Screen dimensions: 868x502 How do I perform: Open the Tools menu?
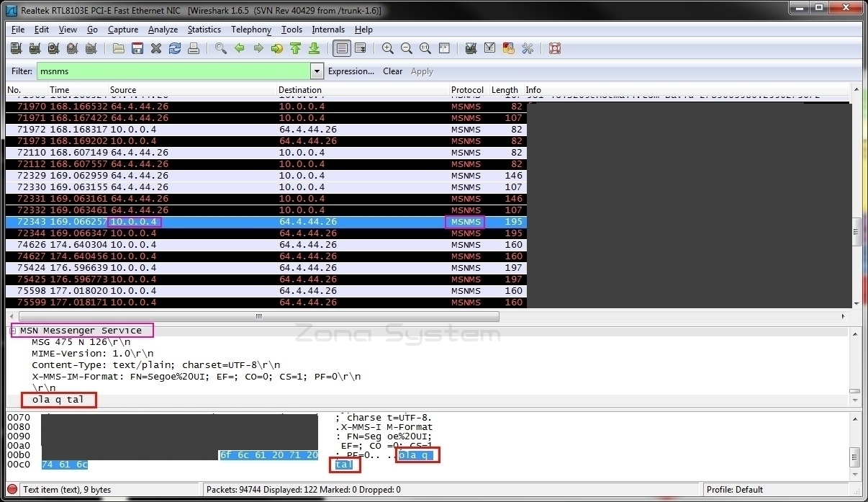[x=291, y=30]
